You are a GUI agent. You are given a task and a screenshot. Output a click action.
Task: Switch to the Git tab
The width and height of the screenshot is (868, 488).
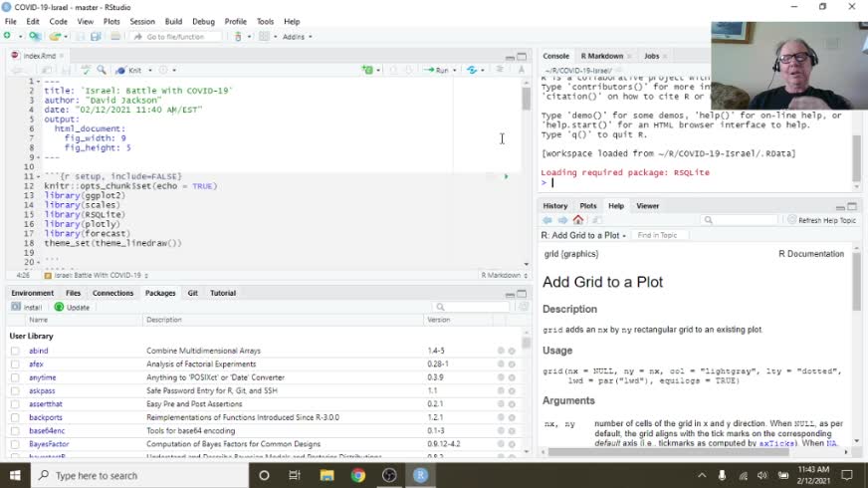[x=193, y=293]
